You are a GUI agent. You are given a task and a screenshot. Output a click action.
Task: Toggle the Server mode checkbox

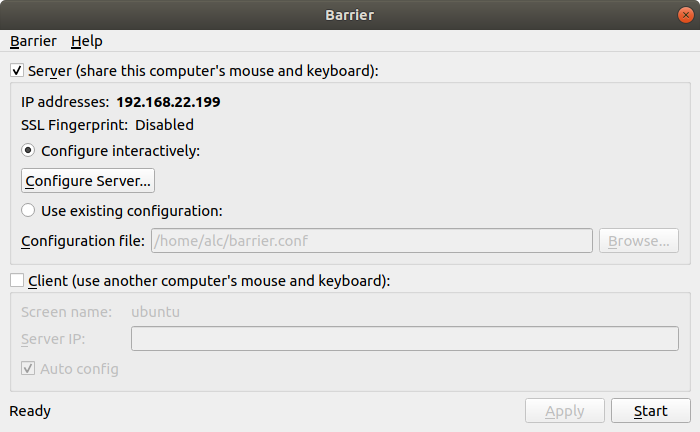[17, 71]
